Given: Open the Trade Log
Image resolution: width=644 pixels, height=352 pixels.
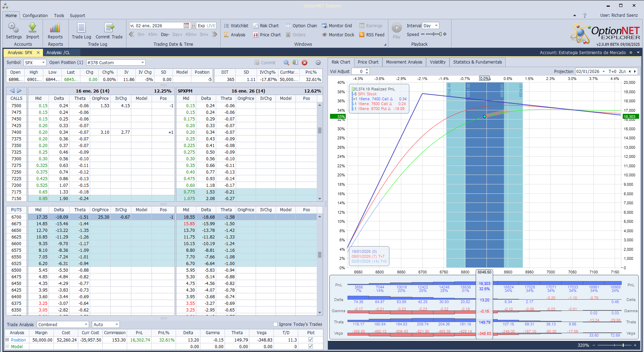Looking at the screenshot, I should pos(81,31).
